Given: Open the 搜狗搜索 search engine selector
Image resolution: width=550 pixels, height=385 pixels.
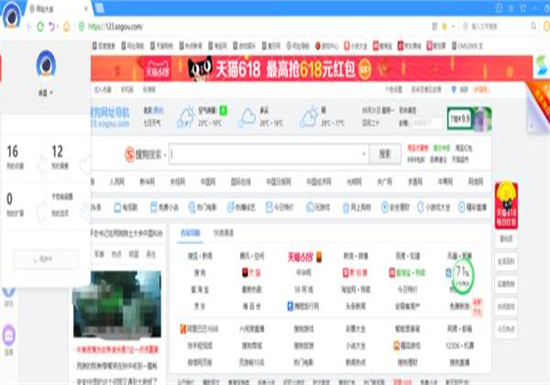Looking at the screenshot, I should coord(146,154).
